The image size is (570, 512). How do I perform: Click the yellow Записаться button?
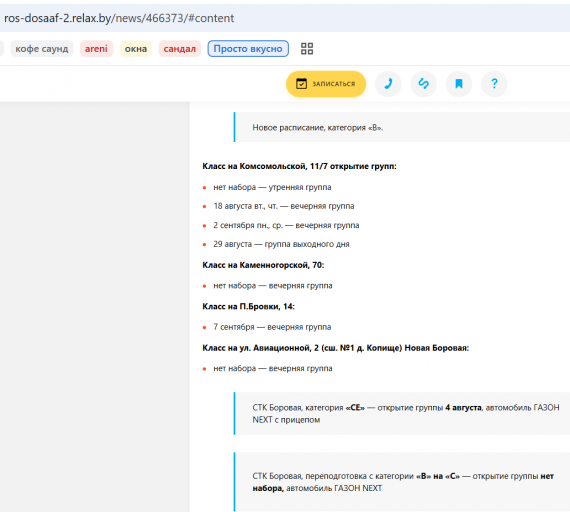click(326, 84)
